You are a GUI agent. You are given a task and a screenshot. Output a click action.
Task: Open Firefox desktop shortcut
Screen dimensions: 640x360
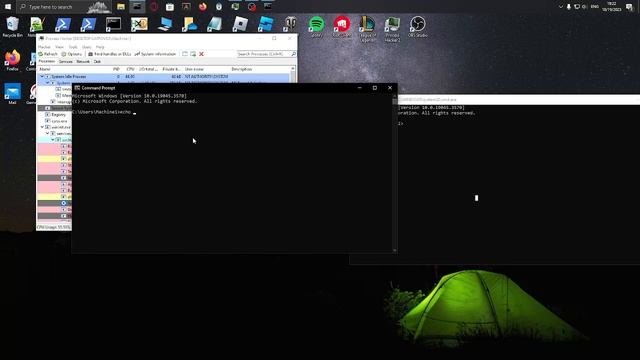point(12,60)
